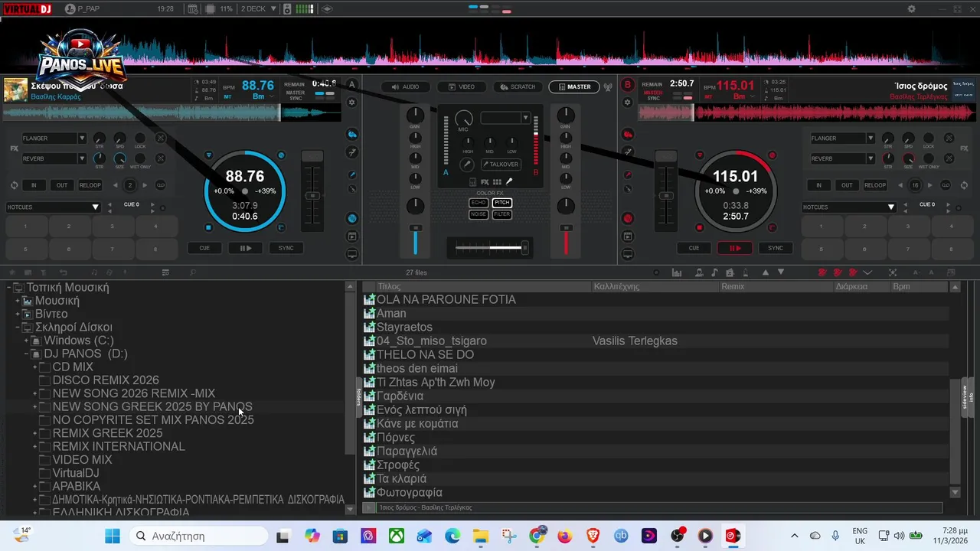
Task: Open deck A settings gear
Action: 352,102
